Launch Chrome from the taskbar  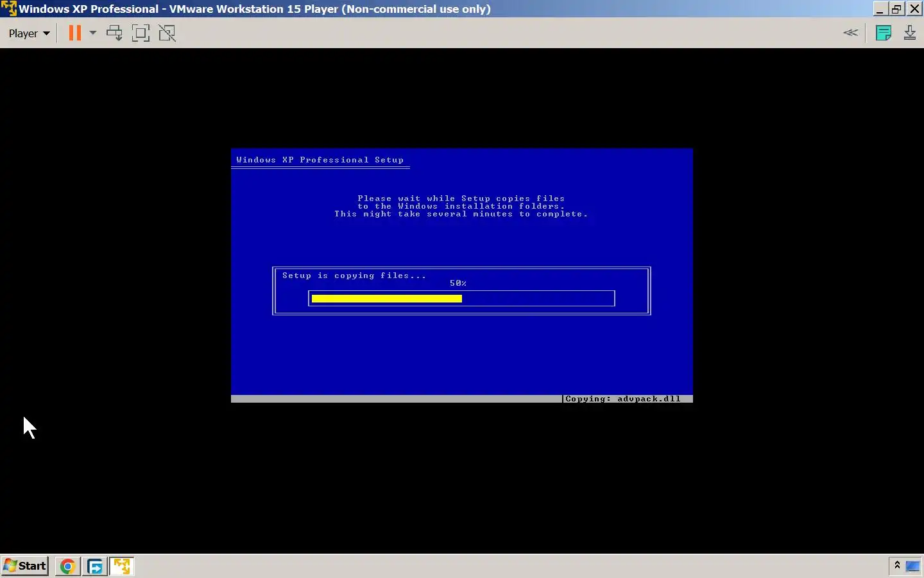(67, 566)
